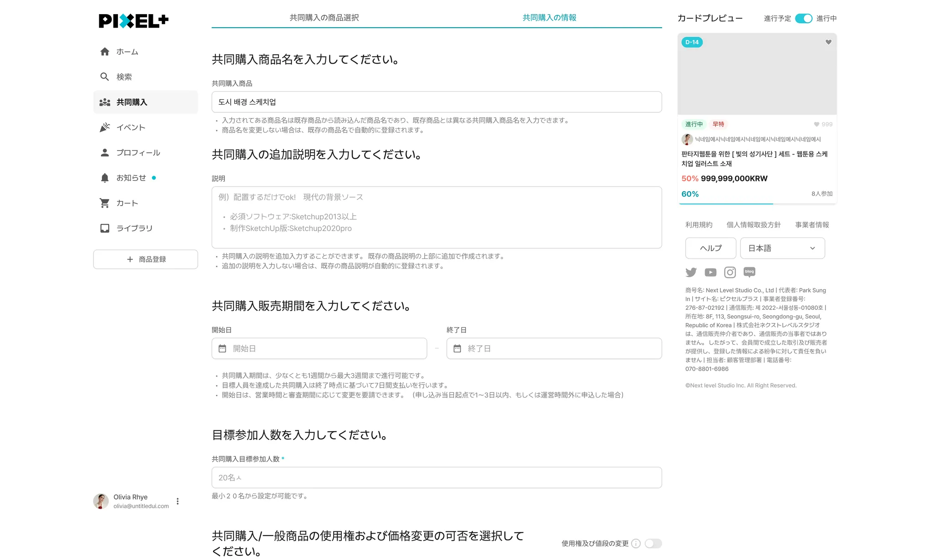Screen dimensions: 932x560
Task: Select the 共同購入の情報 tab
Action: coord(549,18)
